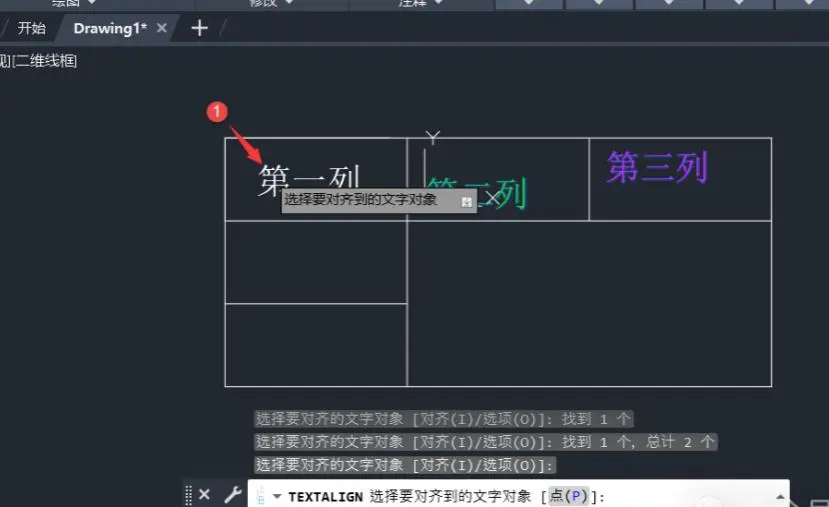Open recent commands arrow beside TEXTALIGN
The height and width of the screenshot is (507, 829).
tap(277, 496)
